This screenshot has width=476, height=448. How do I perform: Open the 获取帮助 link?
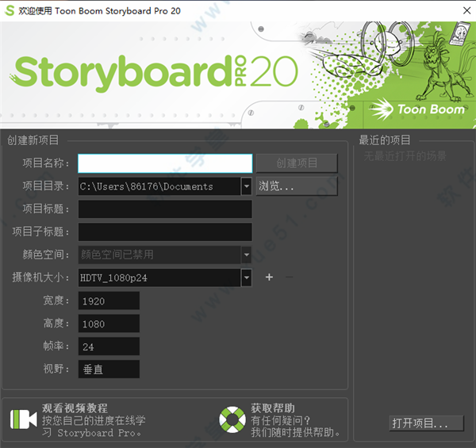(273, 408)
